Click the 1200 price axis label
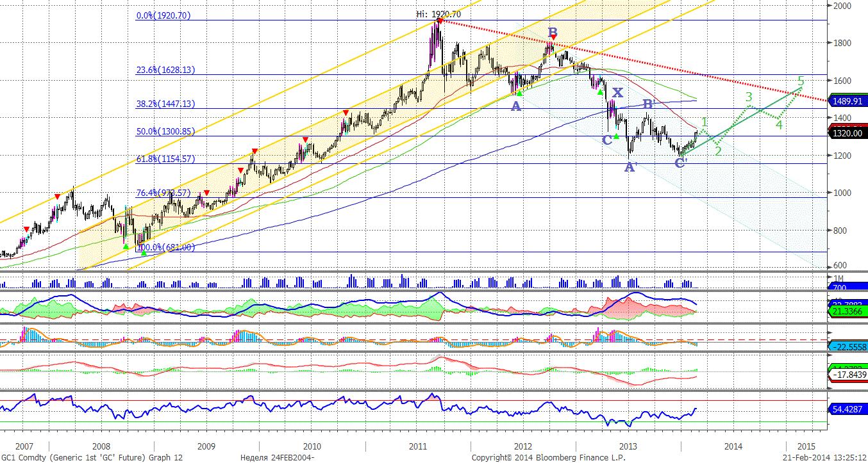Image resolution: width=868 pixels, height=463 pixels. [842, 156]
